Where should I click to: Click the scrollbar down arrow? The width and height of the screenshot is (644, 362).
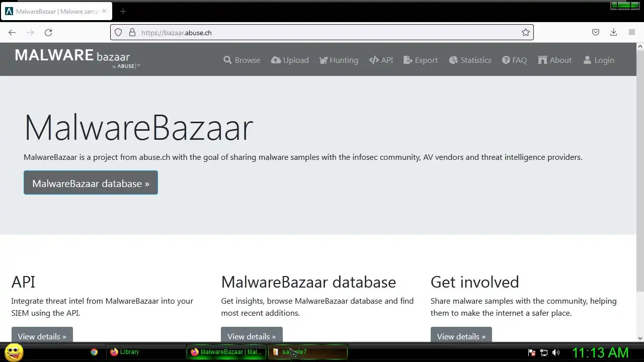coord(640,338)
